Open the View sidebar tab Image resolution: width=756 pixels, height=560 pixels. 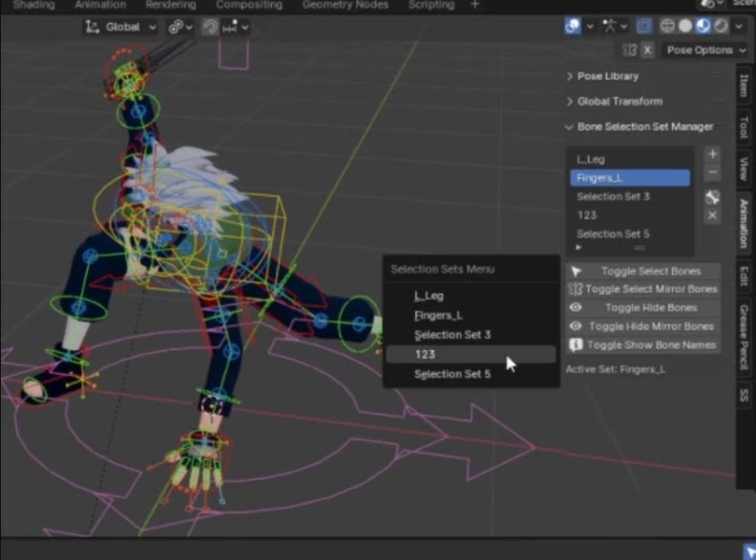(x=745, y=169)
